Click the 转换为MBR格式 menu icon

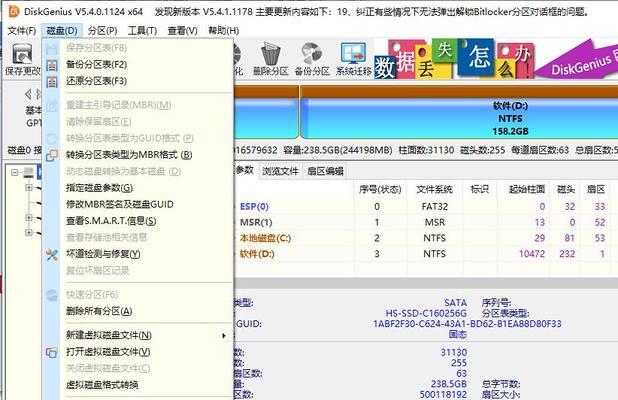tap(52, 155)
